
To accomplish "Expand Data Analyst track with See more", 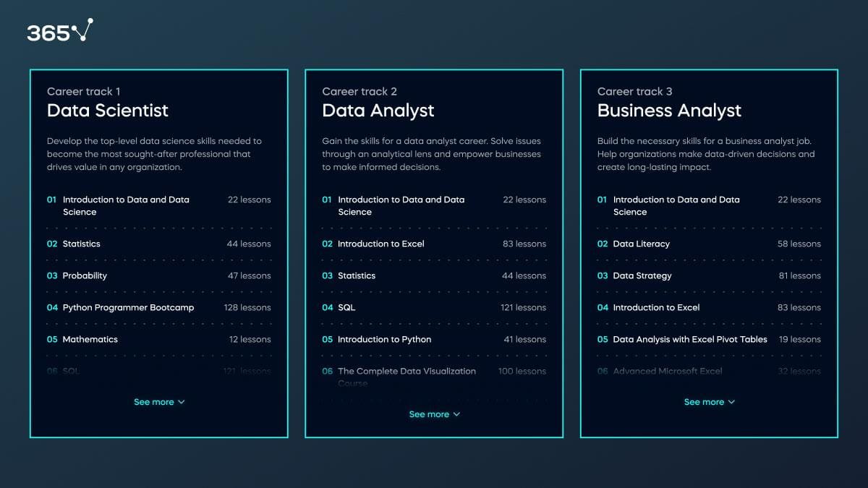I will (x=434, y=414).
